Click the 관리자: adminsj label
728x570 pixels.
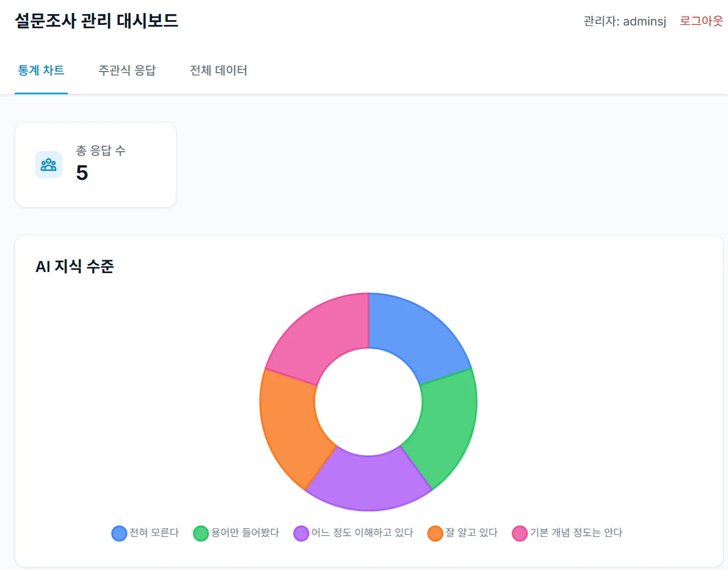625,21
